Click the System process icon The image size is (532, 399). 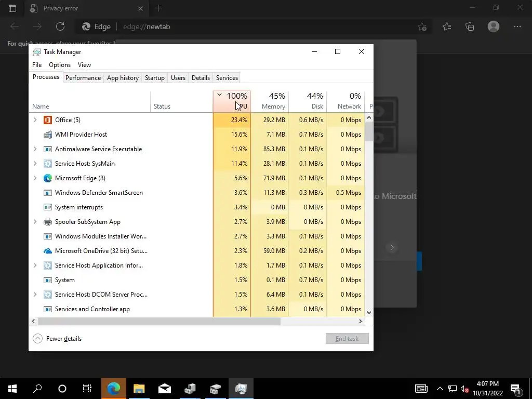(x=47, y=280)
